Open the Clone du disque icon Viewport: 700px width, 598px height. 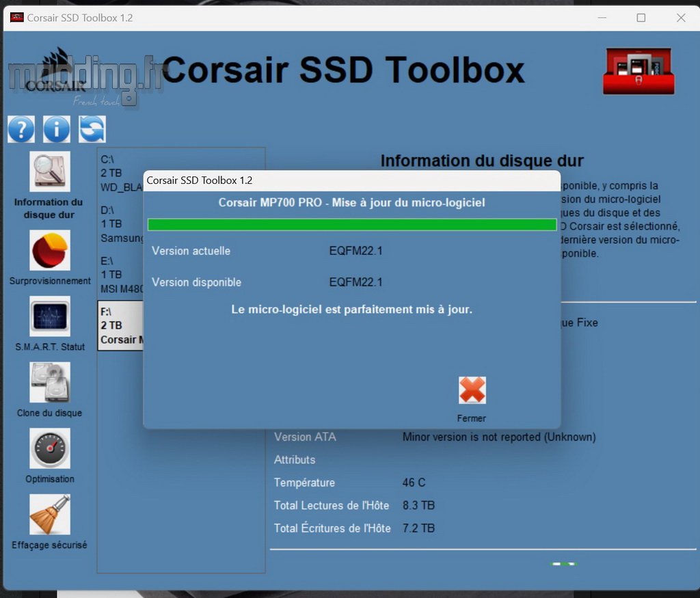click(50, 383)
